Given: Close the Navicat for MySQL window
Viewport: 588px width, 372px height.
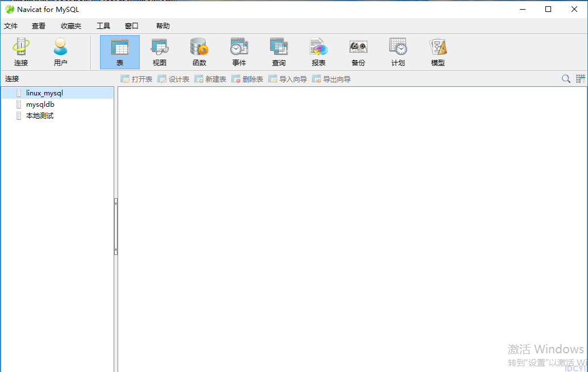Looking at the screenshot, I should pyautogui.click(x=574, y=10).
